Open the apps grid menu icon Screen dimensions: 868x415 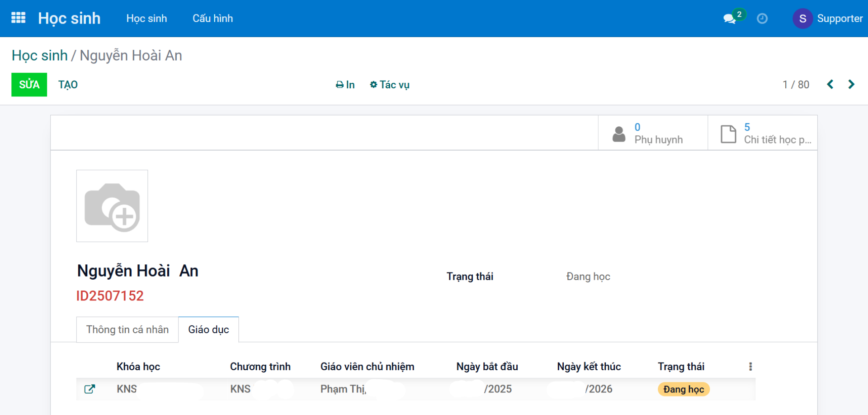pos(18,18)
